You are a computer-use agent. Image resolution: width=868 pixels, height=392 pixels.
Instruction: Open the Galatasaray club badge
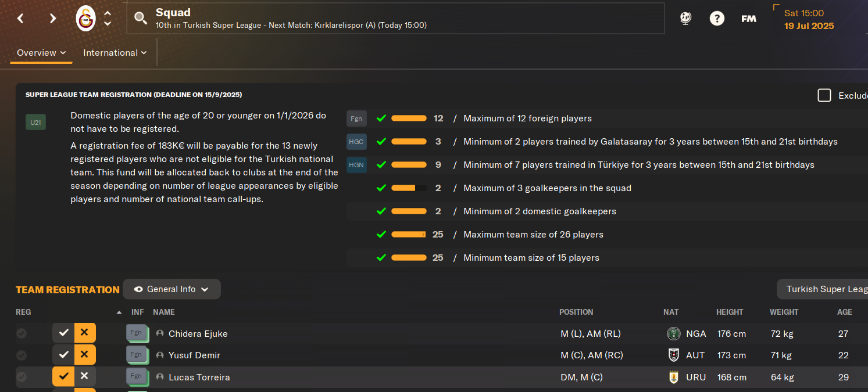pos(85,19)
